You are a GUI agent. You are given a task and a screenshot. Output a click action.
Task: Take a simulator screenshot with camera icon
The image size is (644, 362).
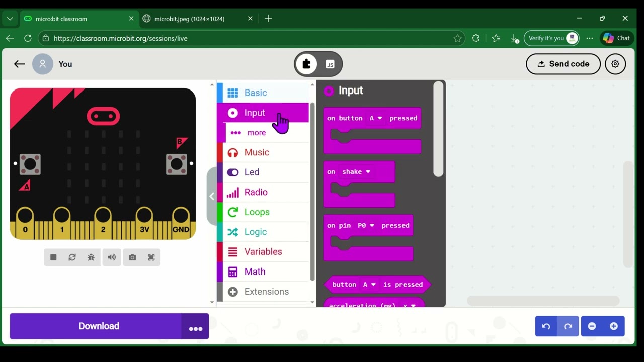(132, 257)
